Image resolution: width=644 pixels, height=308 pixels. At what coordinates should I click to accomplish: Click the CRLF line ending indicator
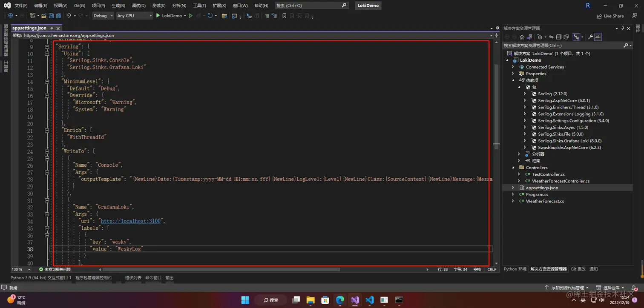coord(492,269)
